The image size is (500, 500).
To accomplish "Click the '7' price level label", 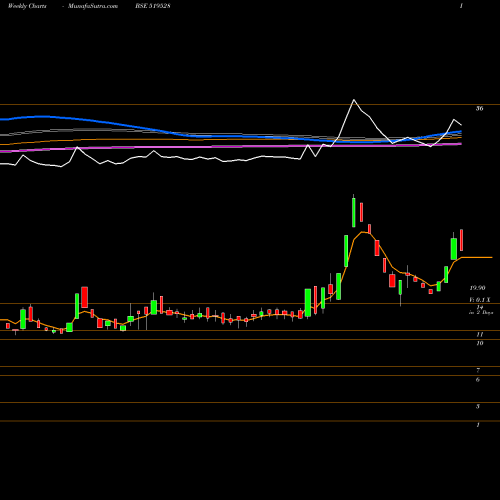I will click(x=478, y=370).
